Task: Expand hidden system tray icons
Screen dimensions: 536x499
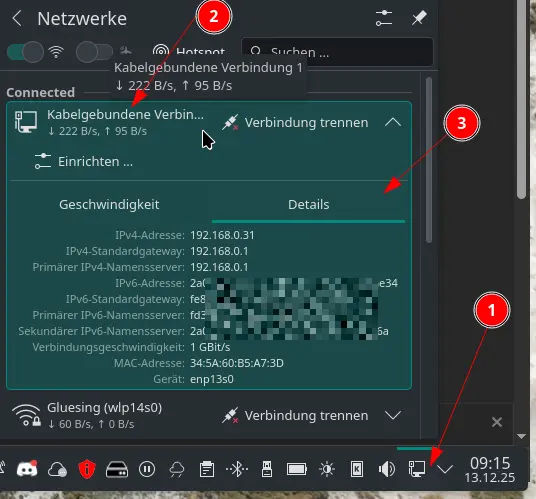Action: (x=445, y=469)
